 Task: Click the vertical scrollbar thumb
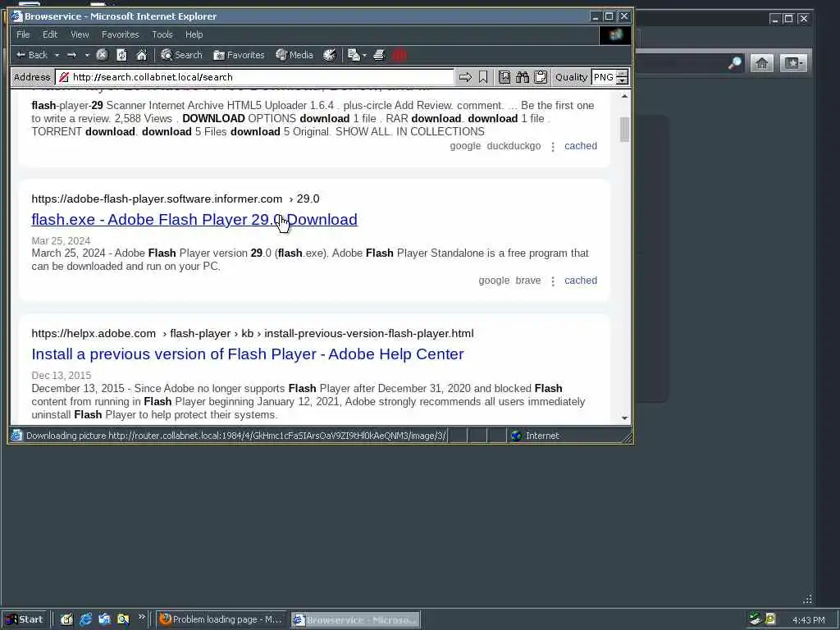pos(624,130)
